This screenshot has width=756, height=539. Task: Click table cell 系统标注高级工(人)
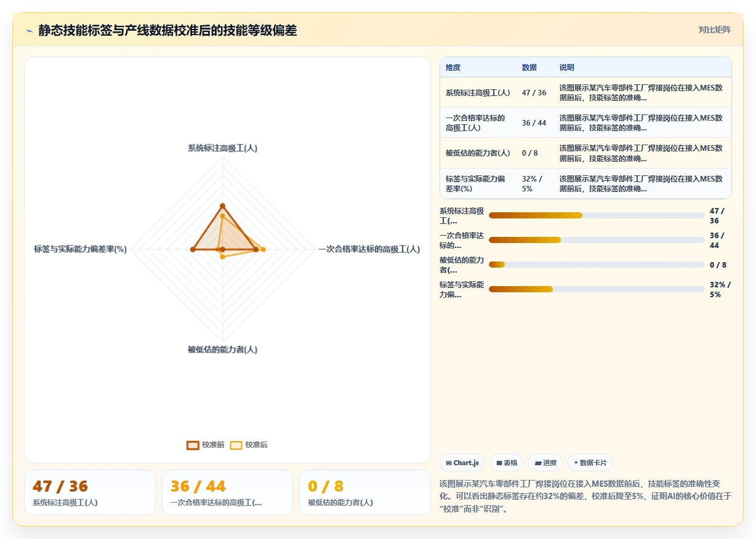tap(478, 93)
